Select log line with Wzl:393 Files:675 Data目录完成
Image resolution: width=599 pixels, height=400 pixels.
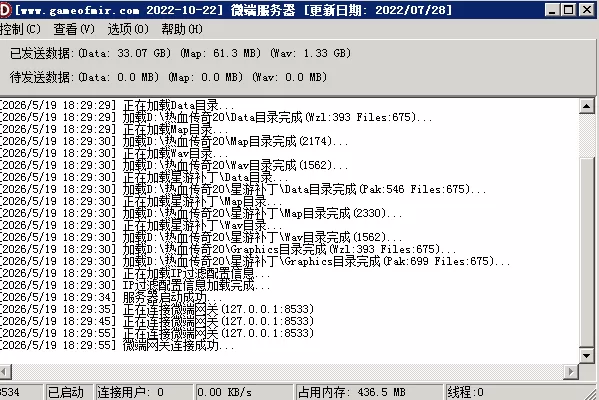tap(216, 117)
